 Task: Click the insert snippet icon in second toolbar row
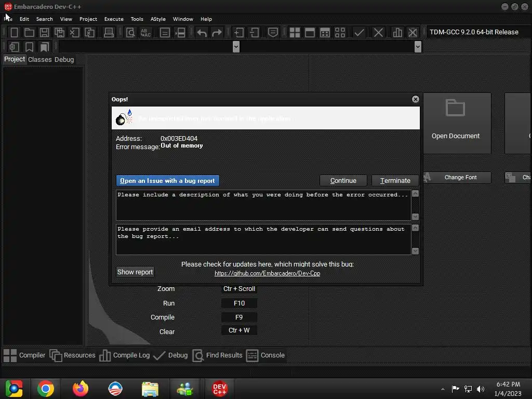(x=14, y=47)
